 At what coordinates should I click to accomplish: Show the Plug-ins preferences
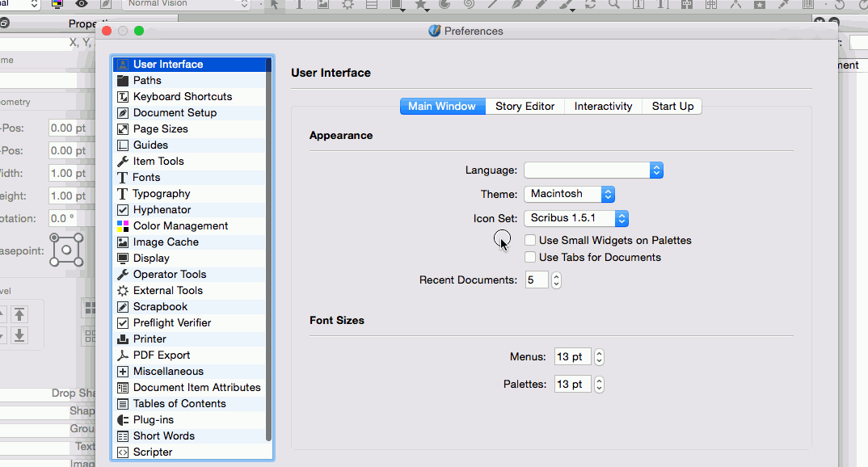153,419
